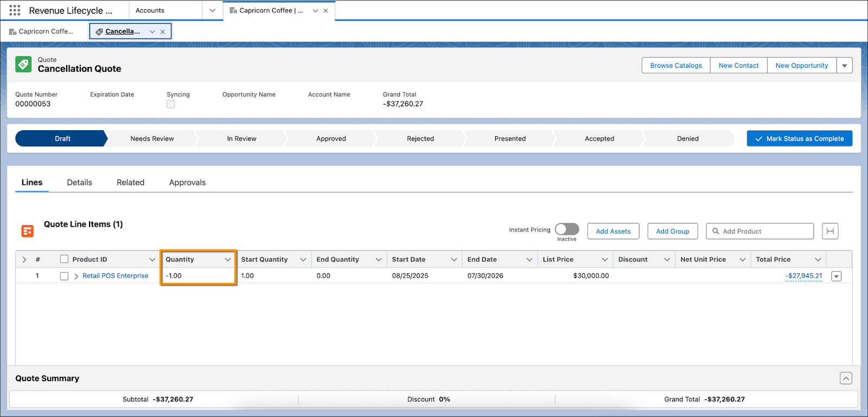Image resolution: width=868 pixels, height=417 pixels.
Task: Open the App Launcher grid icon
Action: pyautogui.click(x=15, y=10)
